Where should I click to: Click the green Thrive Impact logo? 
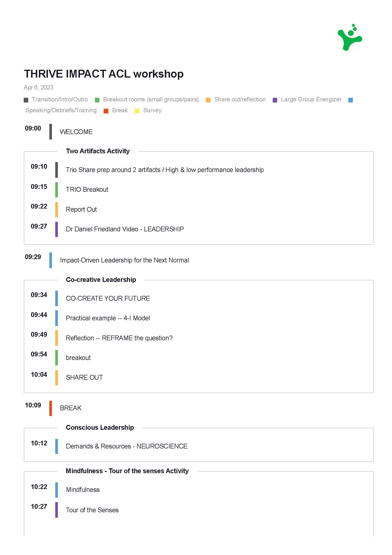click(x=350, y=38)
